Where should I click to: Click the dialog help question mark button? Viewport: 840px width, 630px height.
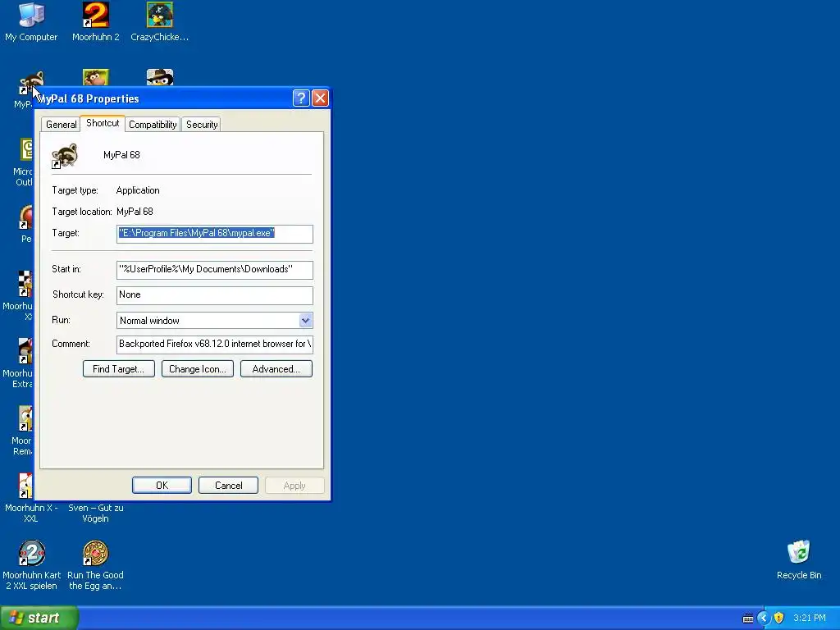(301, 98)
